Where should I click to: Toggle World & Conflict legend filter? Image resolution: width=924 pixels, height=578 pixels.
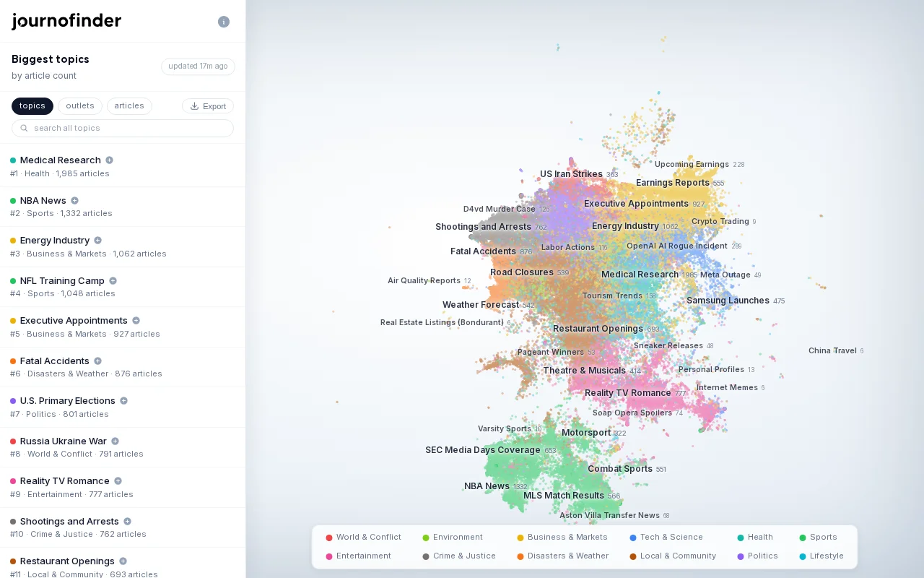coord(363,538)
